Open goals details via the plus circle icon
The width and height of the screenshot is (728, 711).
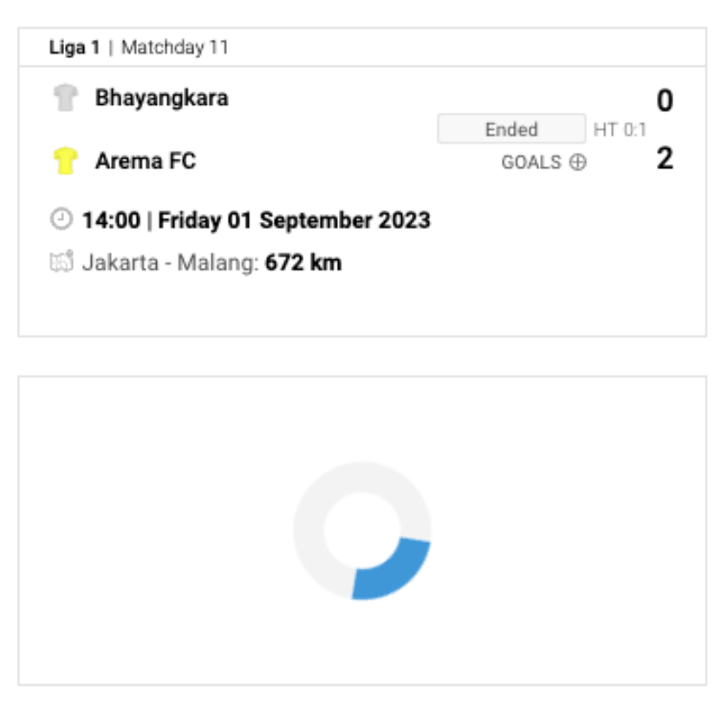click(579, 163)
